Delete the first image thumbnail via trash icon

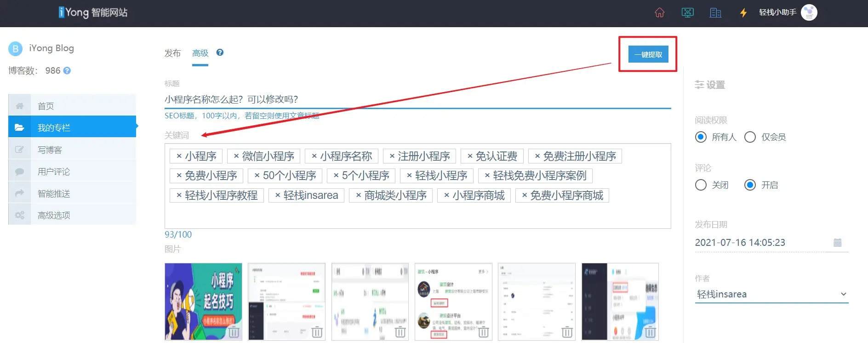234,332
